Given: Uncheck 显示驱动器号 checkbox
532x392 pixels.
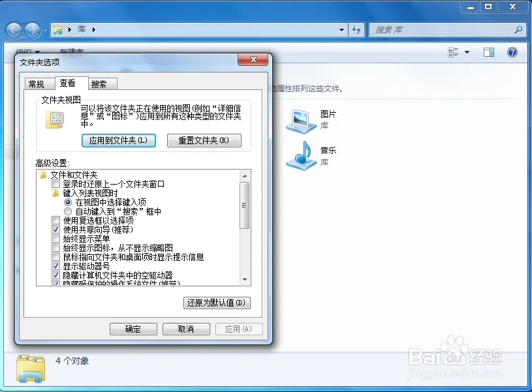Looking at the screenshot, I should 55,266.
